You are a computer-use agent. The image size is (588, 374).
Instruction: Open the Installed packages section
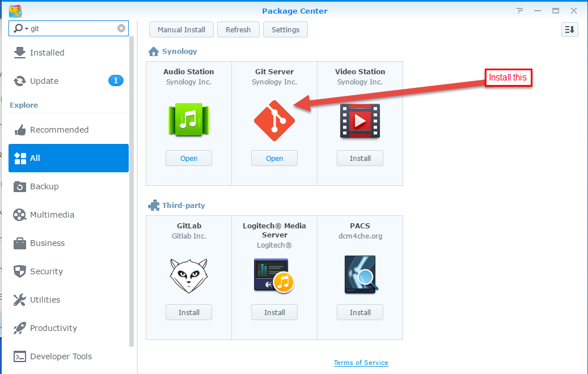pos(69,53)
